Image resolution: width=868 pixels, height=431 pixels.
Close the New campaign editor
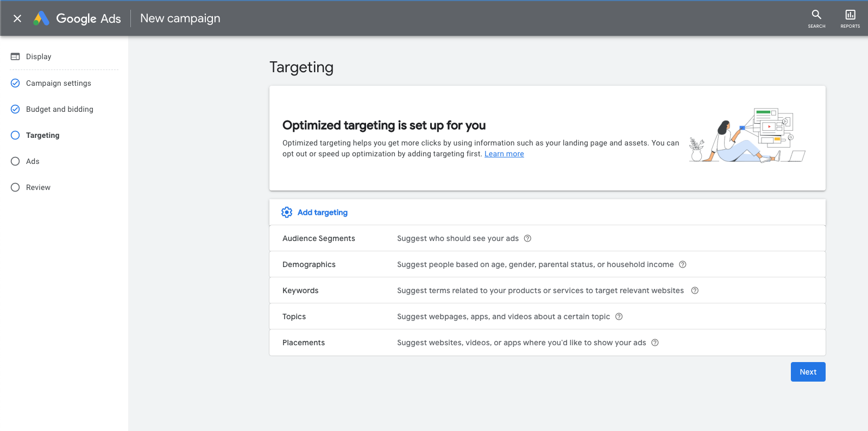pos(17,18)
